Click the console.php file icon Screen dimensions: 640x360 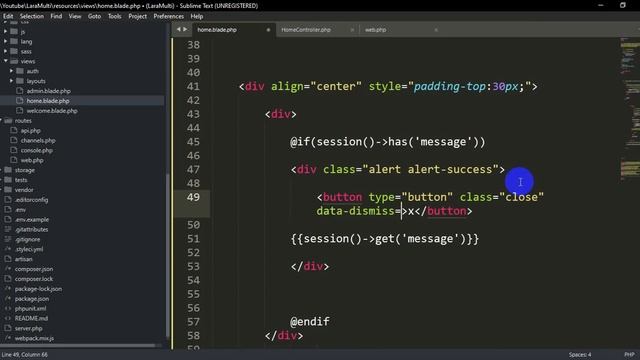14,150
